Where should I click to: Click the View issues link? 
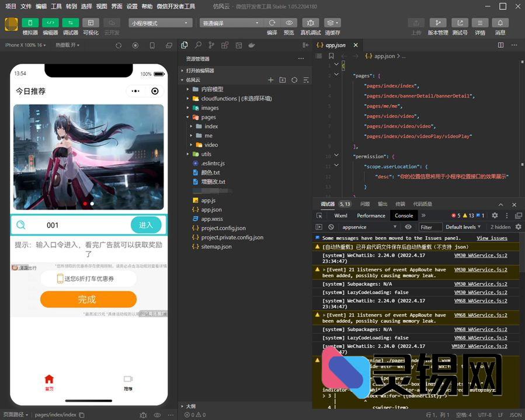(492, 238)
